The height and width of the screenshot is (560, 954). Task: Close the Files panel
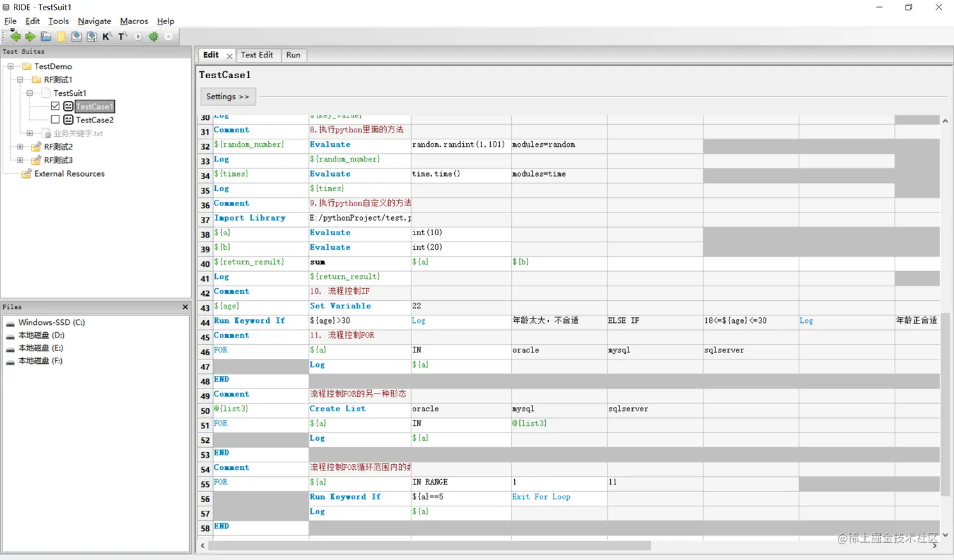185,307
